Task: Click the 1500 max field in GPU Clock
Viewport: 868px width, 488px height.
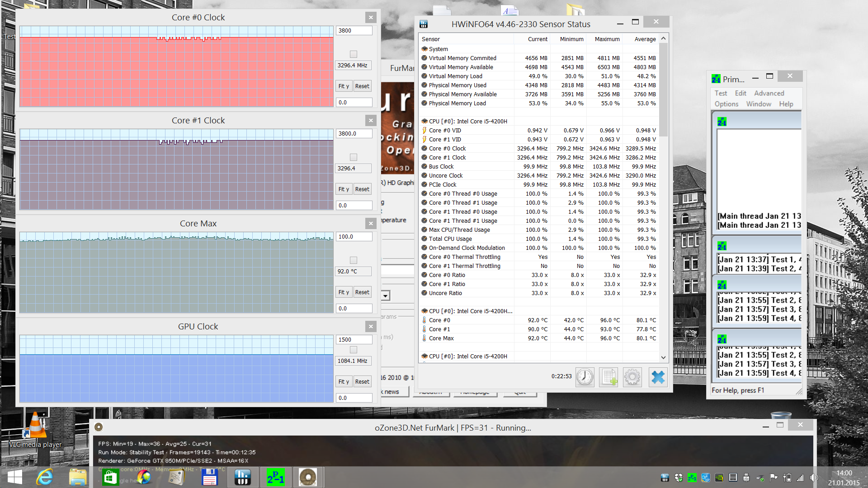Action: point(354,340)
